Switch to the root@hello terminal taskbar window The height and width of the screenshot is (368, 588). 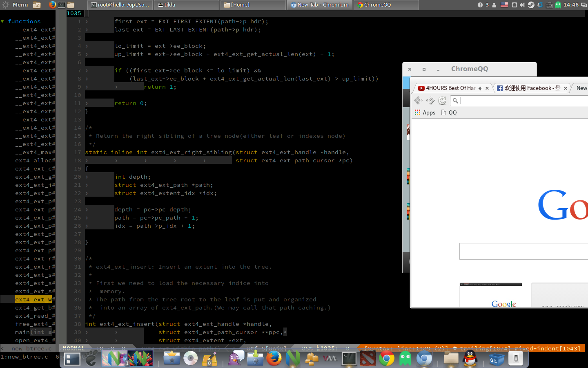pyautogui.click(x=120, y=5)
